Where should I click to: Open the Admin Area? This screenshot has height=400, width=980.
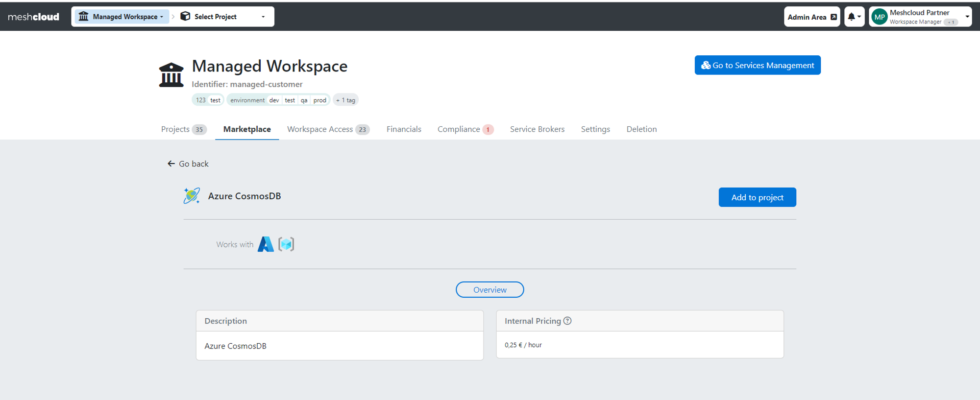coord(812,17)
